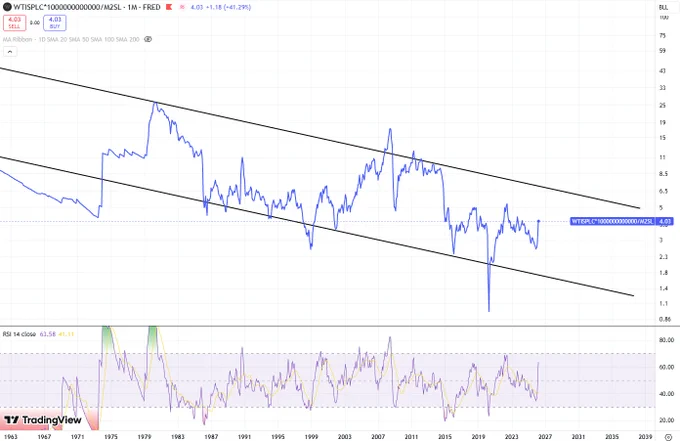Collapse the indicator legend with chevron button
Screen dimensions: 680x441
tap(10, 52)
